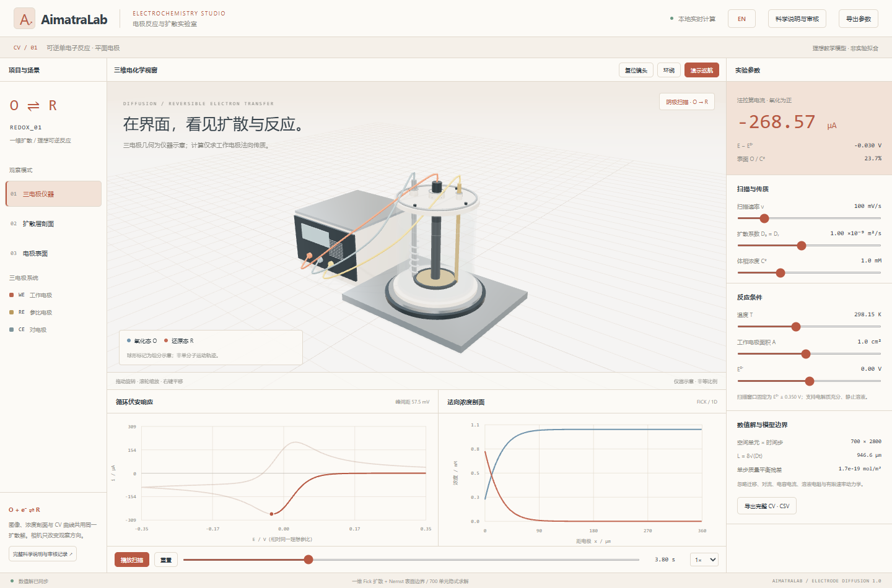This screenshot has width=892, height=588.
Task: Click the RE 参比电极 legend marker
Action: 12,313
